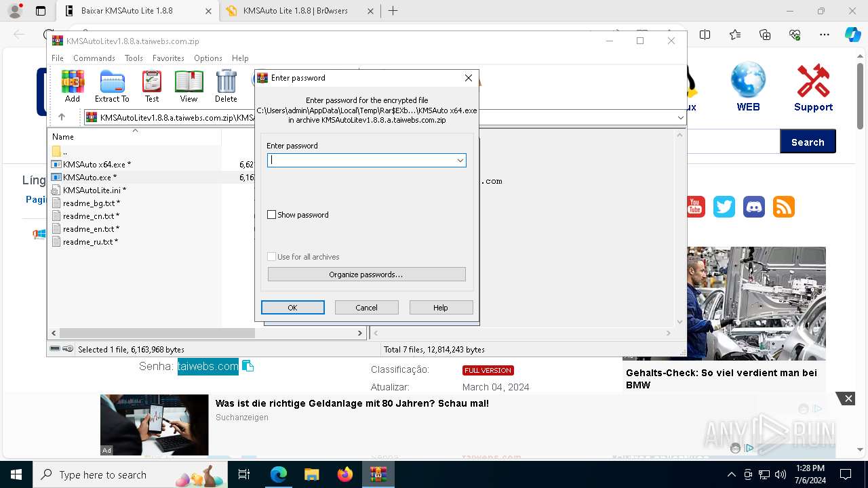Open a new browser tab
The height and width of the screenshot is (488, 868).
tap(393, 11)
